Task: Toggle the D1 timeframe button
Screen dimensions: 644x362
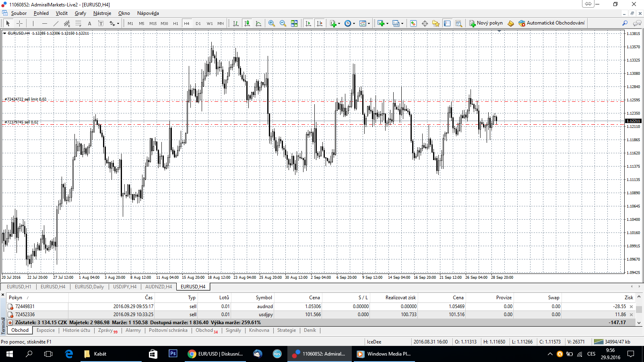Action: 198,23
